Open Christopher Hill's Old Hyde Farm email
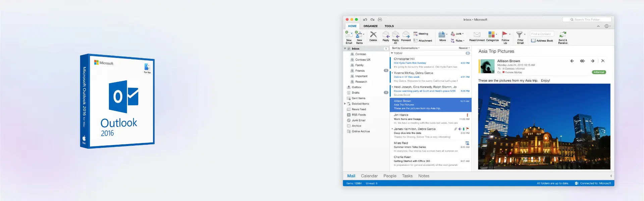This screenshot has height=201, width=644. point(431,63)
